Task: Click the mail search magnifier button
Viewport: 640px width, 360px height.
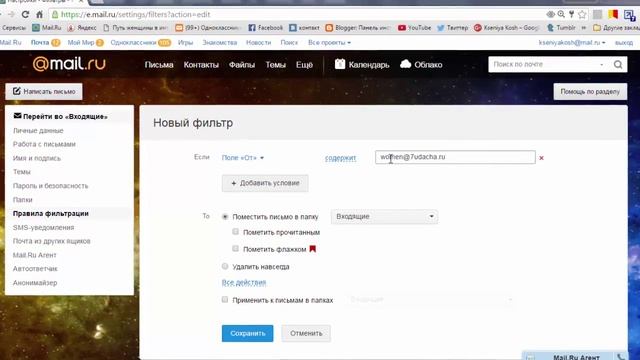Action: coord(618,64)
